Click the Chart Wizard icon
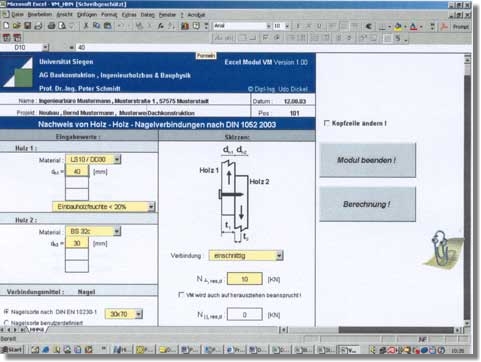 (x=185, y=26)
